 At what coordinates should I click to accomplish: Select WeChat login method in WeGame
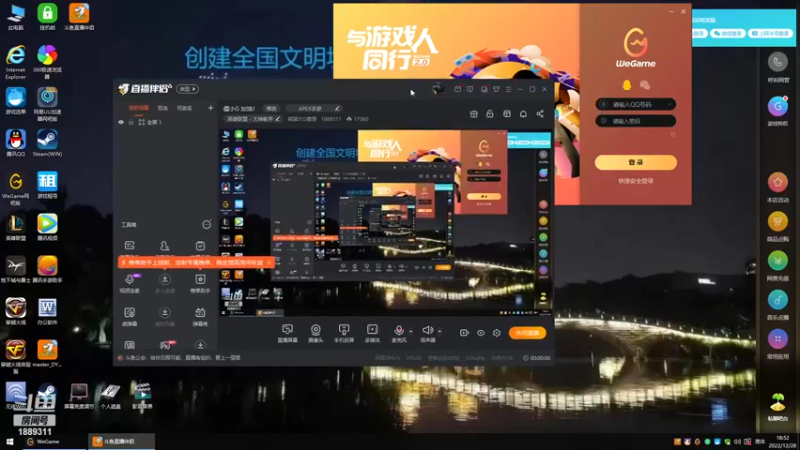[645, 85]
